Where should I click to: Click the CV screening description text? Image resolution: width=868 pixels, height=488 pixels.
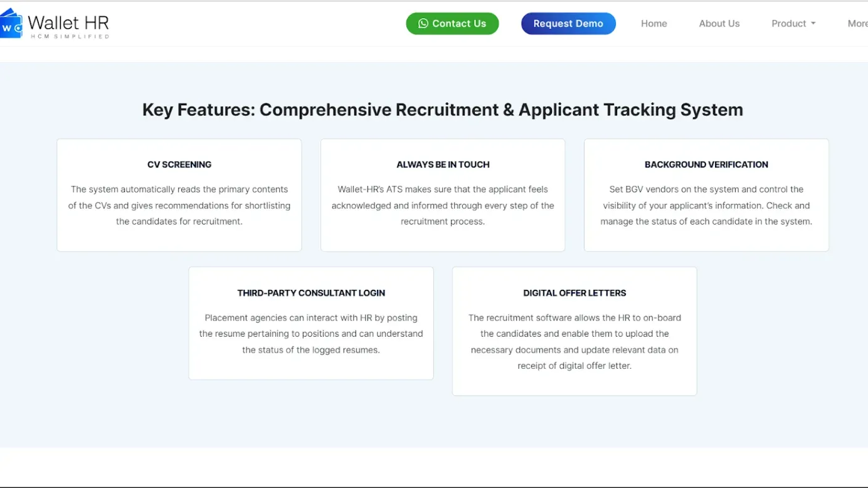179,205
